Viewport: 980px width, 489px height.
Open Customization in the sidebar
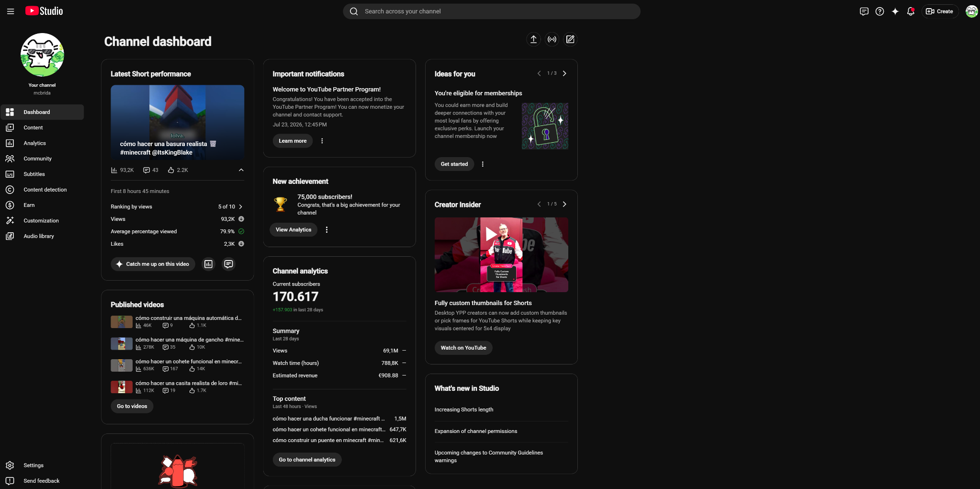(42, 221)
